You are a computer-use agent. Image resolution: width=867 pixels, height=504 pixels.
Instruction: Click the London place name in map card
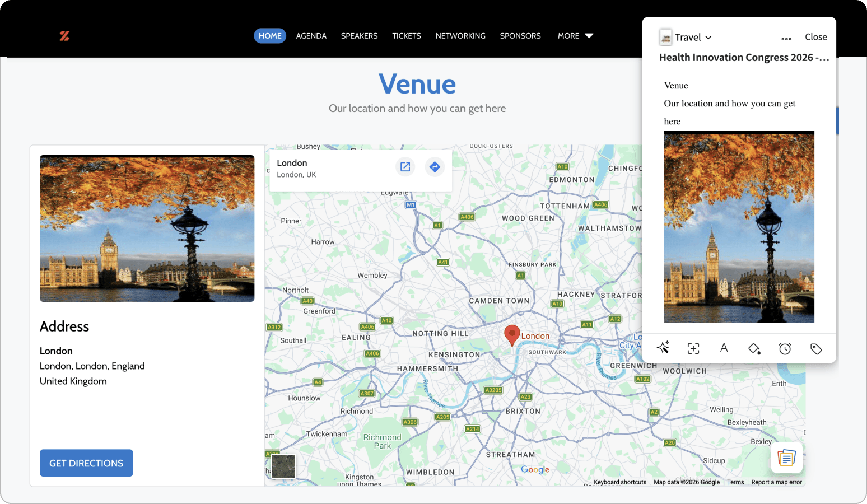coord(292,163)
